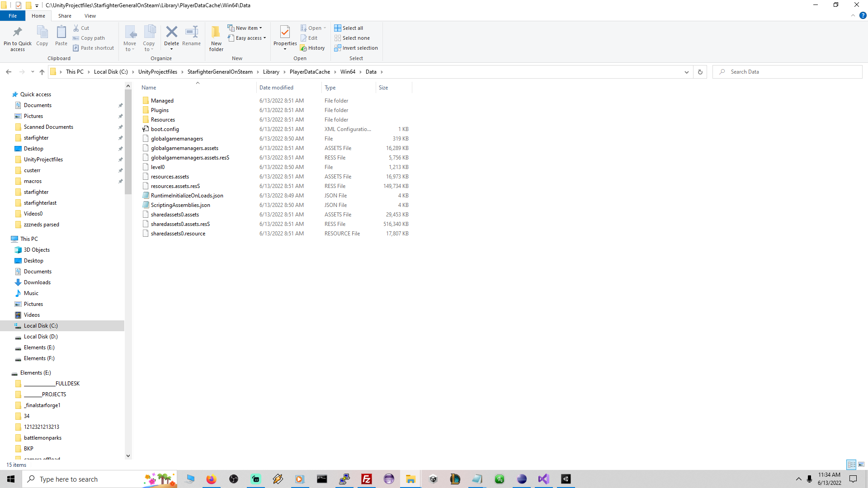Refresh the folder with refresh icon
Image resolution: width=868 pixels, height=488 pixels.
point(700,72)
